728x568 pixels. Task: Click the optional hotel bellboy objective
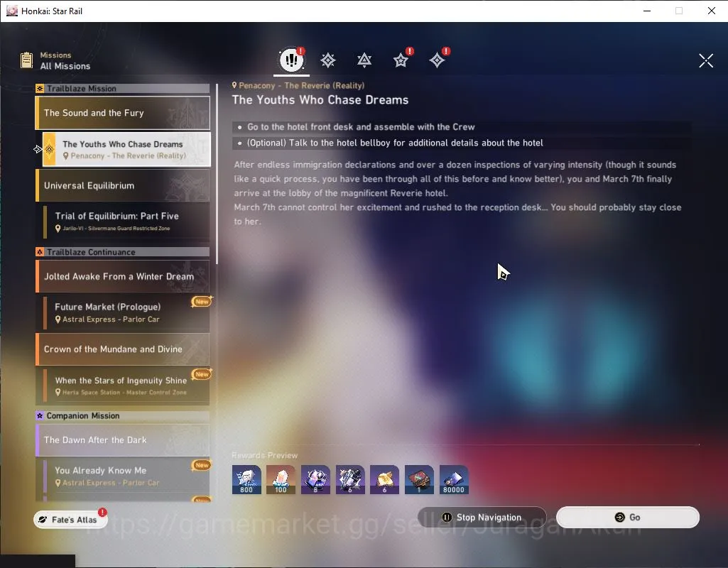pos(462,143)
